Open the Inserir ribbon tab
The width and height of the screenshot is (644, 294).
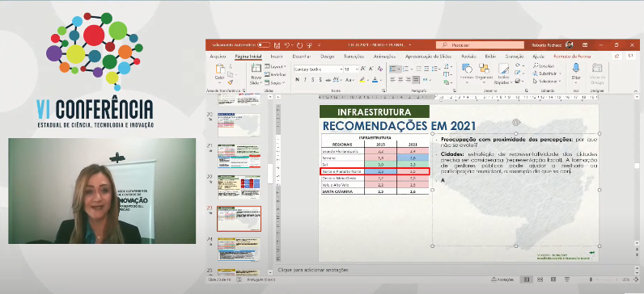277,57
